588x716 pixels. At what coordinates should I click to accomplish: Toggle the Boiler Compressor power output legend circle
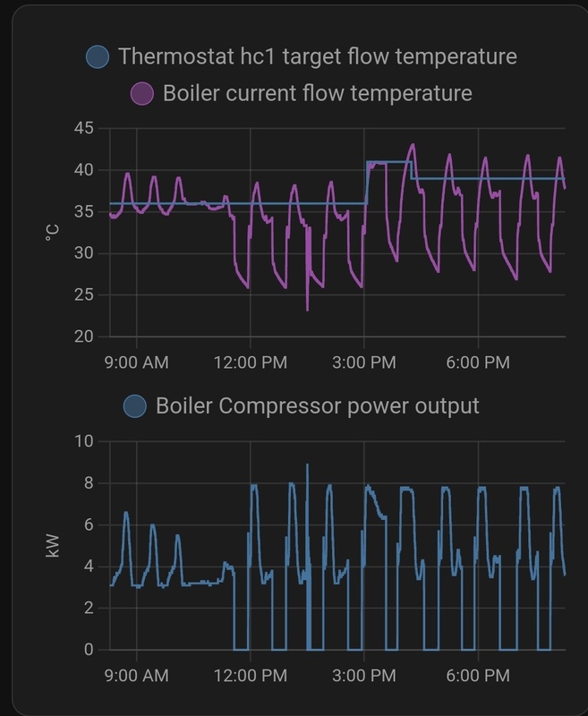pos(135,406)
